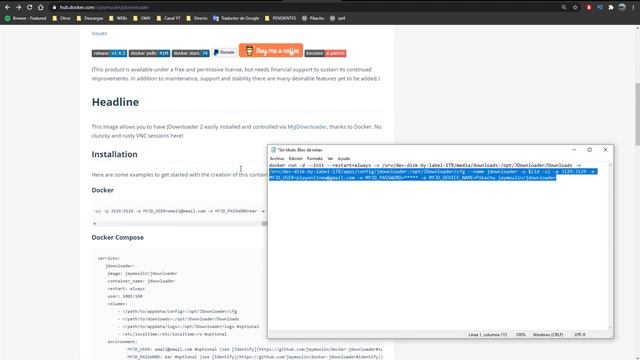Screen dimensions: 640x360
Task: Click the Installation heading
Action: pyautogui.click(x=114, y=154)
